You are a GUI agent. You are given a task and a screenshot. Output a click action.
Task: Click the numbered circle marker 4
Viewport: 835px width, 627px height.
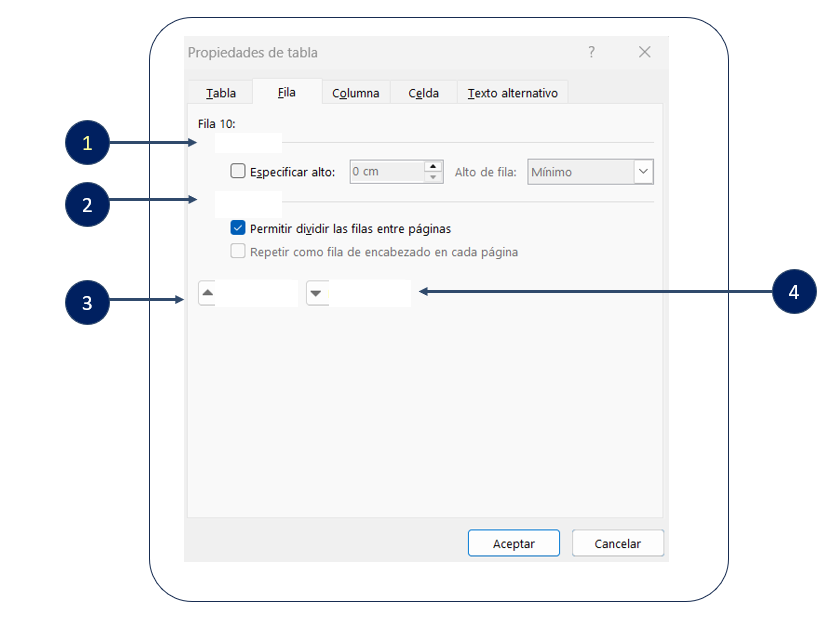pos(794,292)
